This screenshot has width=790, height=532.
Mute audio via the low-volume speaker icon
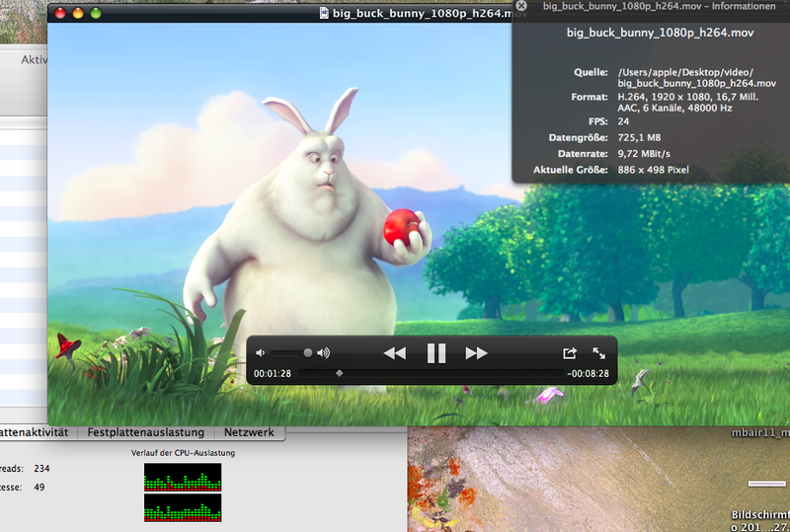[x=261, y=353]
